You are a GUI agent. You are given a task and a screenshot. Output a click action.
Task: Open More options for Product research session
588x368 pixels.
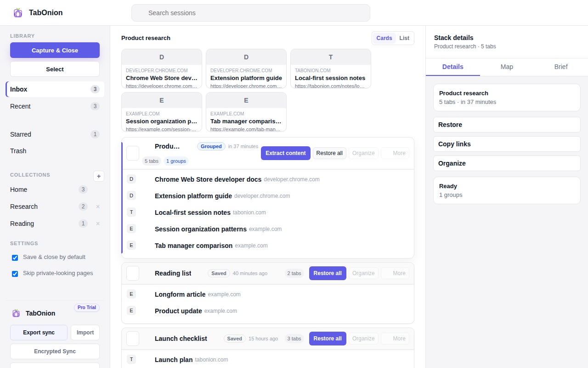[x=395, y=153]
